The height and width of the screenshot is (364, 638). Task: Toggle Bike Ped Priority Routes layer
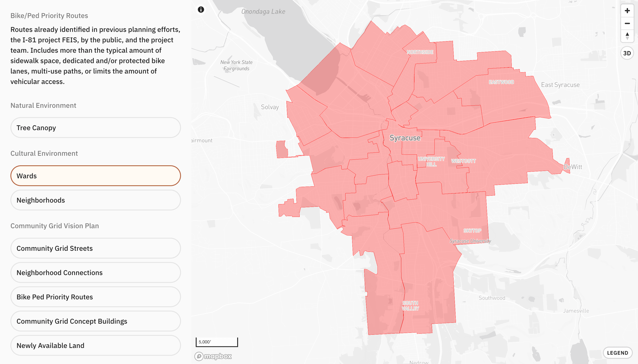click(95, 297)
